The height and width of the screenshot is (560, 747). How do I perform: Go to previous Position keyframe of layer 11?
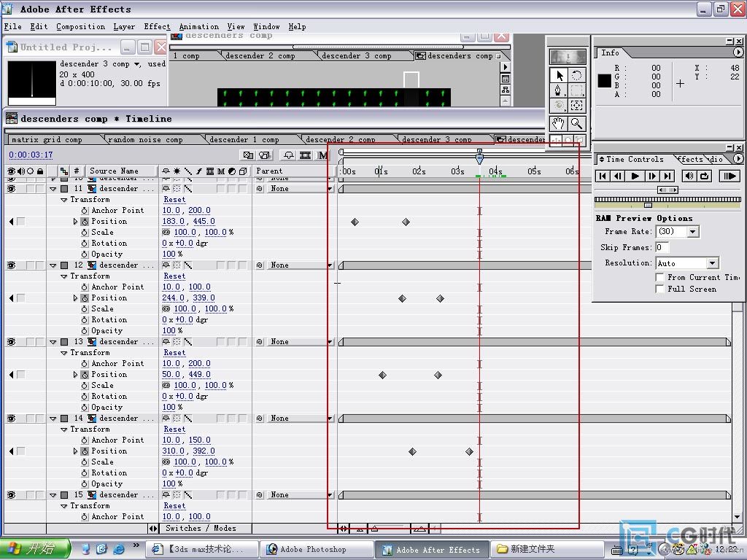tap(12, 222)
